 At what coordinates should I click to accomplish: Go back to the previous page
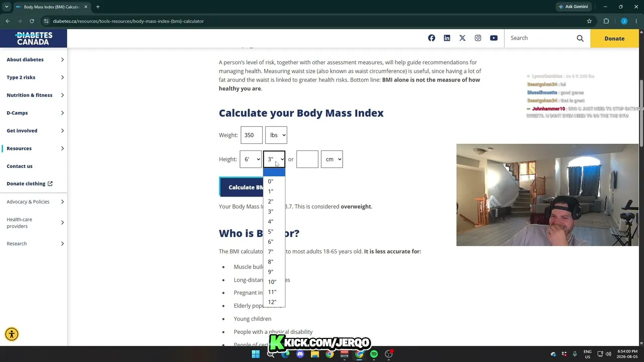pyautogui.click(x=8, y=21)
